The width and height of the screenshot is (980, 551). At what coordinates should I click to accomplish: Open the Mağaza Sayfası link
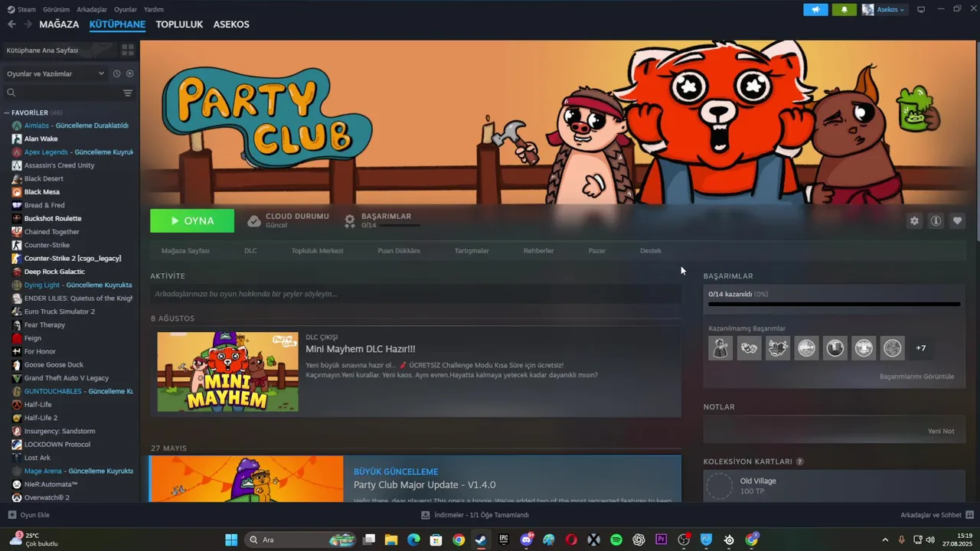coord(185,250)
